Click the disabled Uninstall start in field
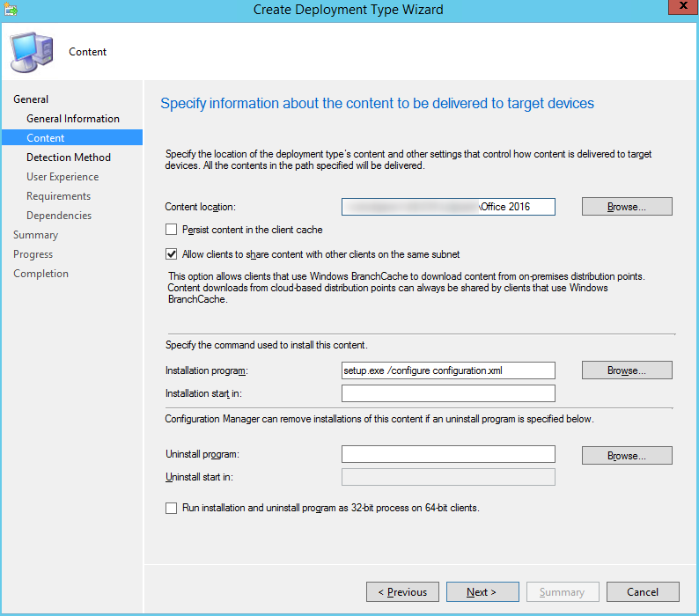The height and width of the screenshot is (616, 699). [448, 477]
